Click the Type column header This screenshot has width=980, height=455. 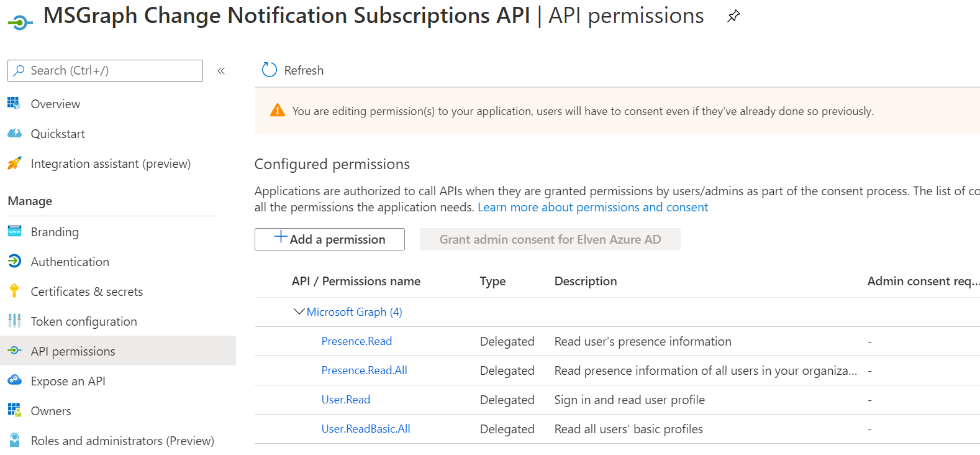tap(492, 282)
